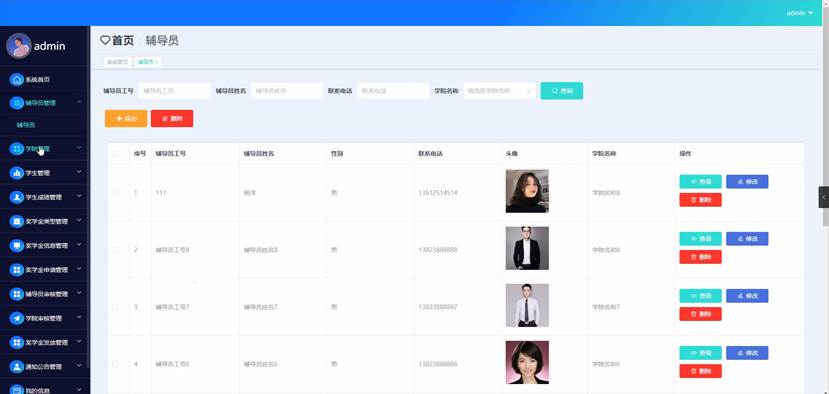Click the 奖学金信息管理 sidebar icon

point(17,246)
